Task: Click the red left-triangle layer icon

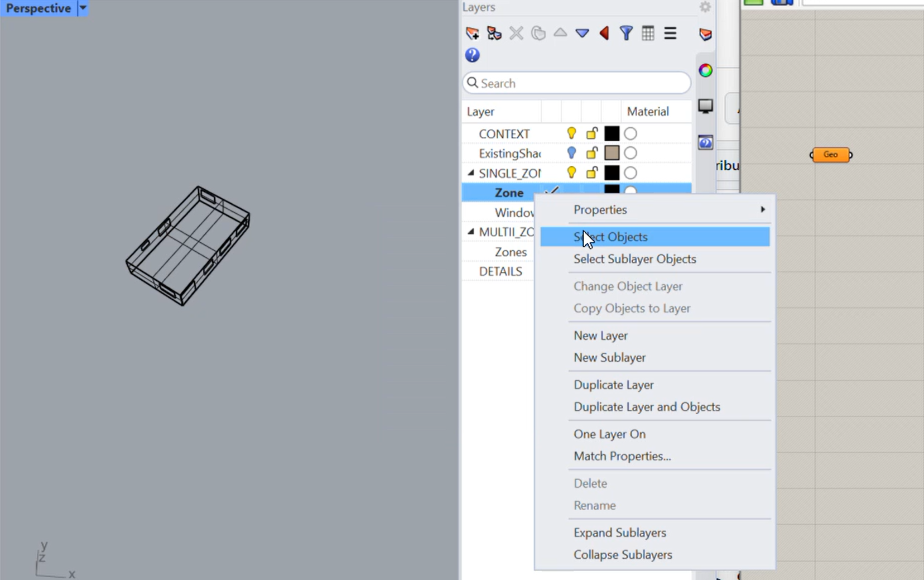Action: (604, 33)
